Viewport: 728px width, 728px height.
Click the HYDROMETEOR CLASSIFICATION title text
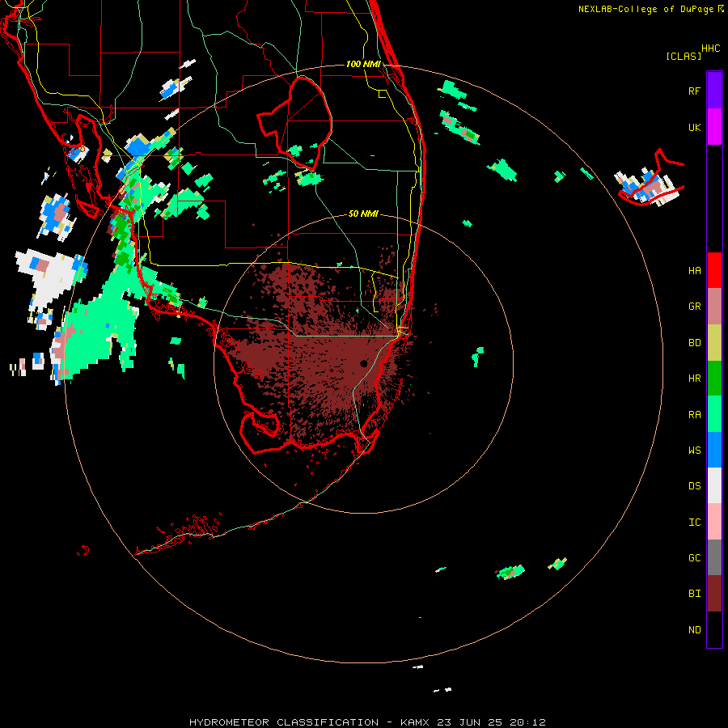tap(284, 722)
